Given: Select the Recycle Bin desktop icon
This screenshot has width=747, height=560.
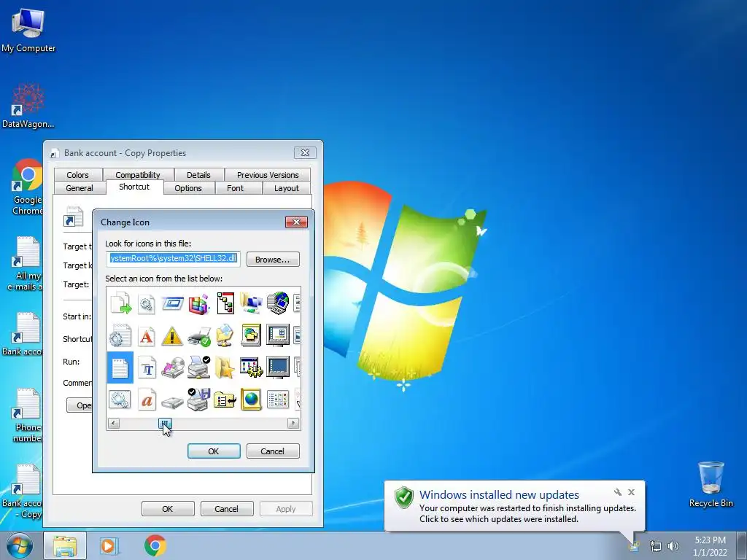Looking at the screenshot, I should click(x=711, y=484).
